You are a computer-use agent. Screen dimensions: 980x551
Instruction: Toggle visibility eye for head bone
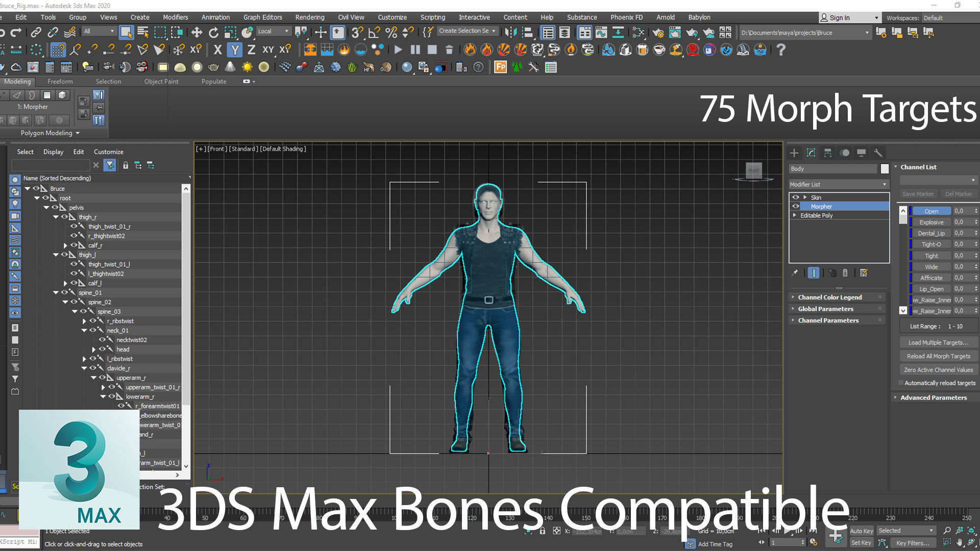click(102, 349)
